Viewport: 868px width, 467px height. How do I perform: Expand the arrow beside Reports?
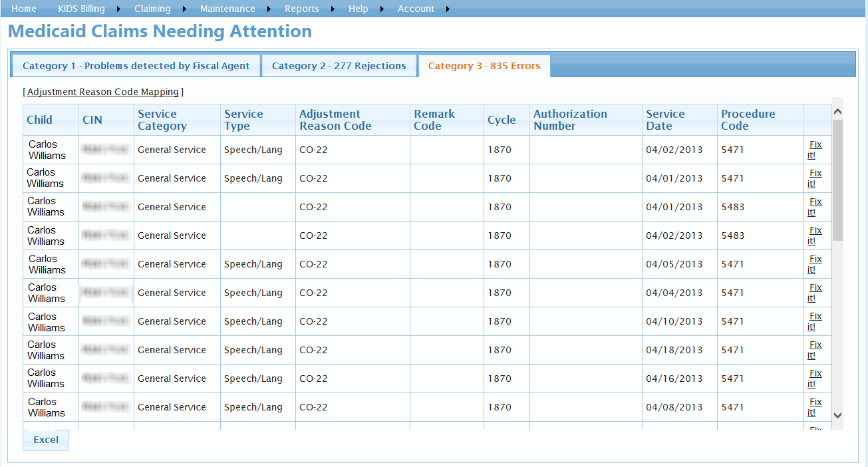(333, 9)
